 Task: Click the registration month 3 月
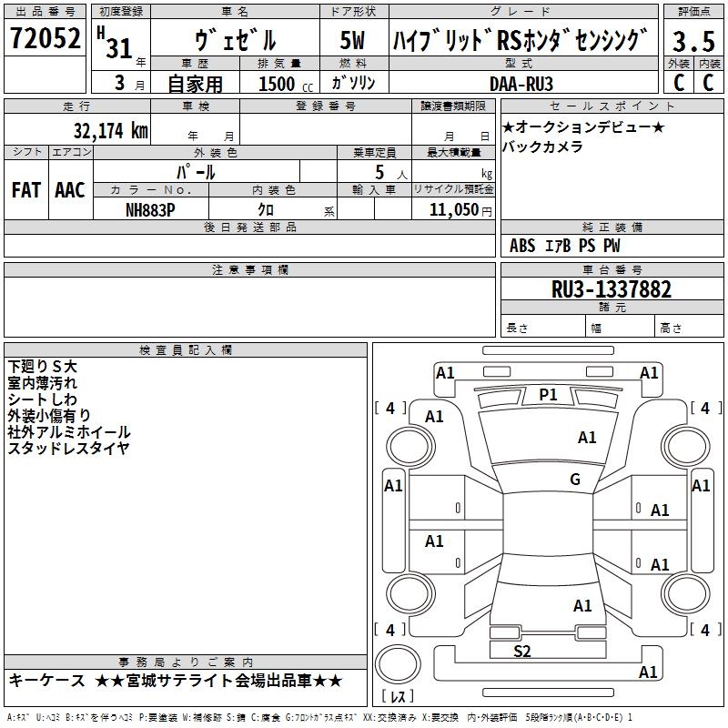(x=129, y=83)
